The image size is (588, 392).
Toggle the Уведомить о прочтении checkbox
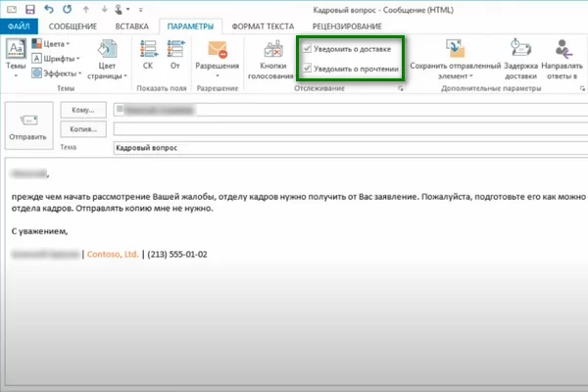click(x=309, y=69)
